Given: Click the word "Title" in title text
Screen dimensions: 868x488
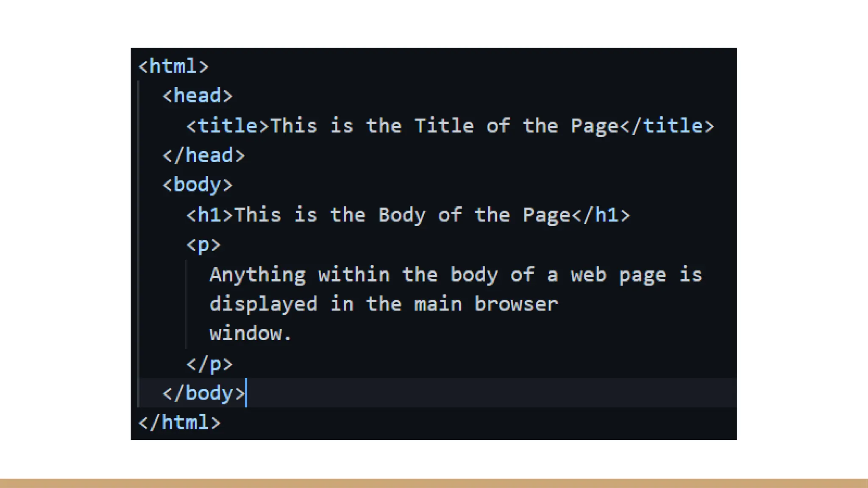Looking at the screenshot, I should 444,126.
